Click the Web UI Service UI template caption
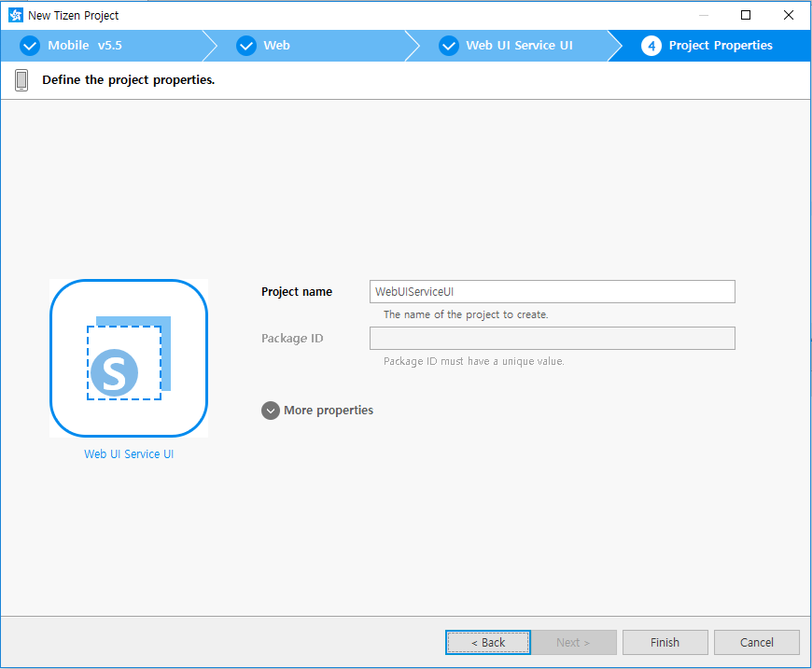812x669 pixels. tap(129, 454)
